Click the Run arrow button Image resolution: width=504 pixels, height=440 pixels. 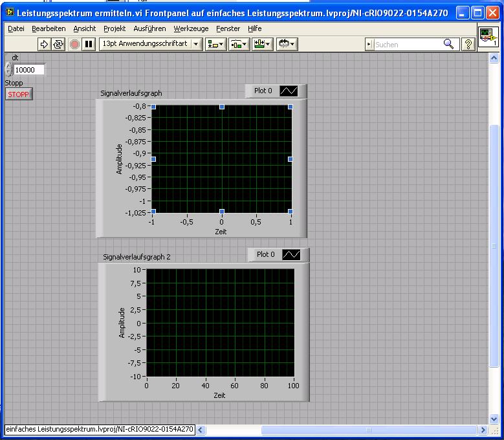[x=44, y=44]
